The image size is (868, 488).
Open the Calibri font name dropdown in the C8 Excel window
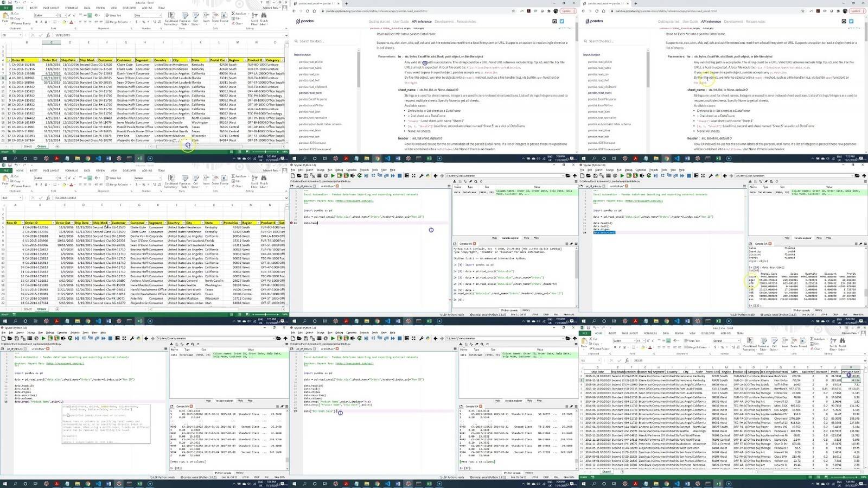(56, 15)
